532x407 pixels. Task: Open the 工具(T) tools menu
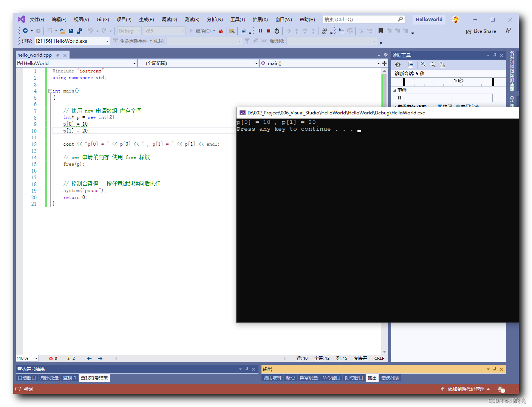tap(238, 20)
